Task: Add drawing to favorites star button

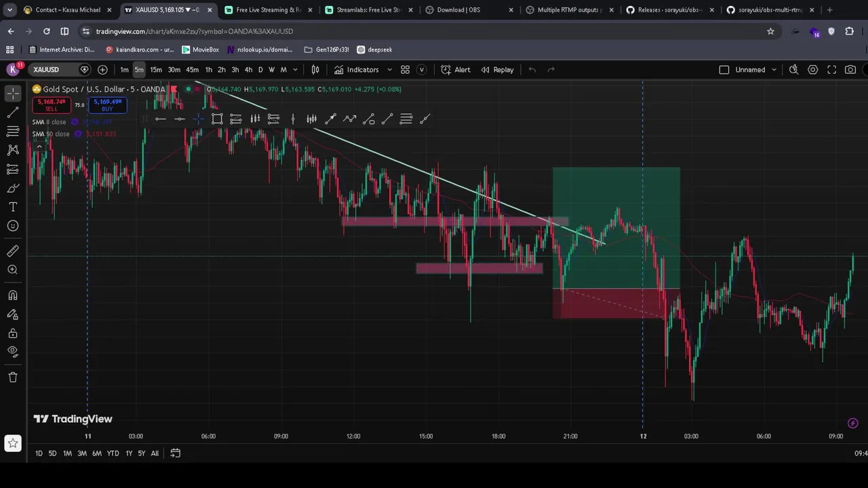Action: click(x=13, y=444)
